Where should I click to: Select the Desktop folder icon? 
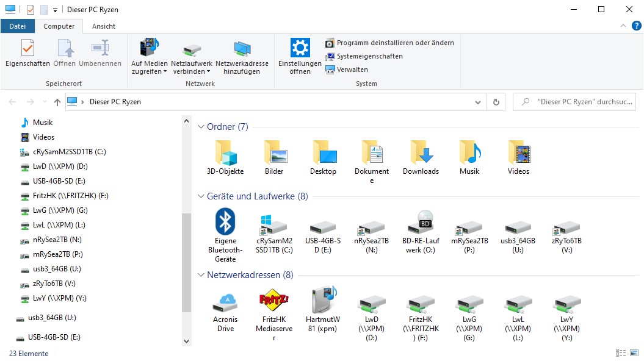(x=324, y=153)
